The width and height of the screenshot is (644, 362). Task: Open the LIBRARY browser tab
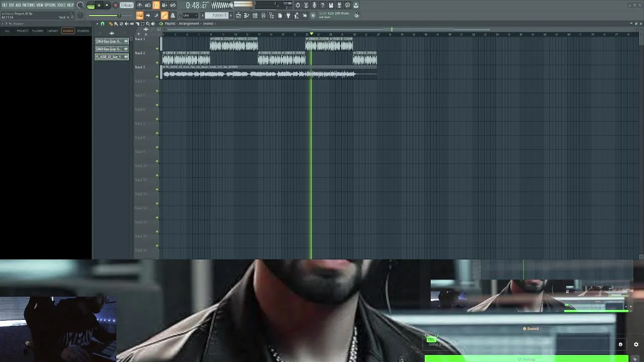click(53, 31)
